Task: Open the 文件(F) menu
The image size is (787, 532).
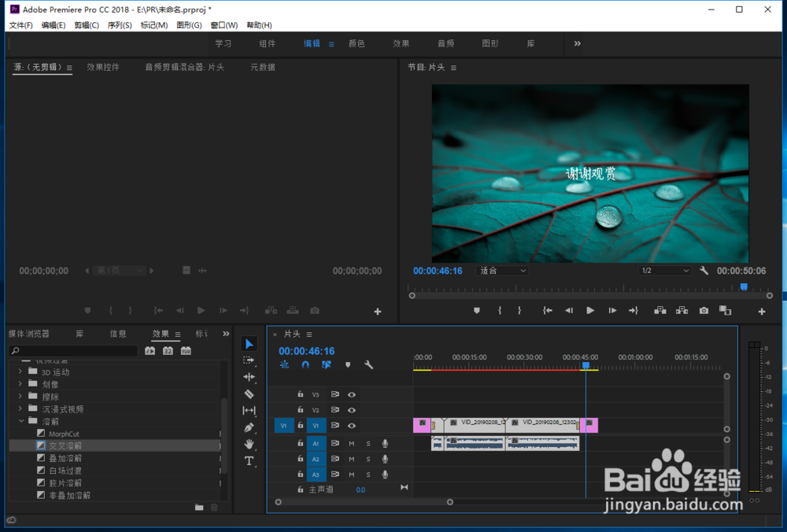Action: click(x=21, y=25)
